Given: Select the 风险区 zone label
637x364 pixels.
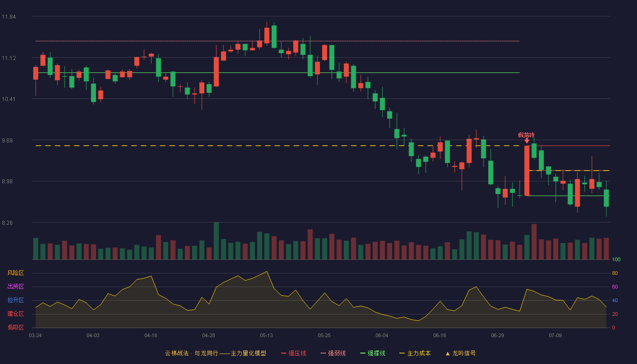Looking at the screenshot, I should click(15, 273).
